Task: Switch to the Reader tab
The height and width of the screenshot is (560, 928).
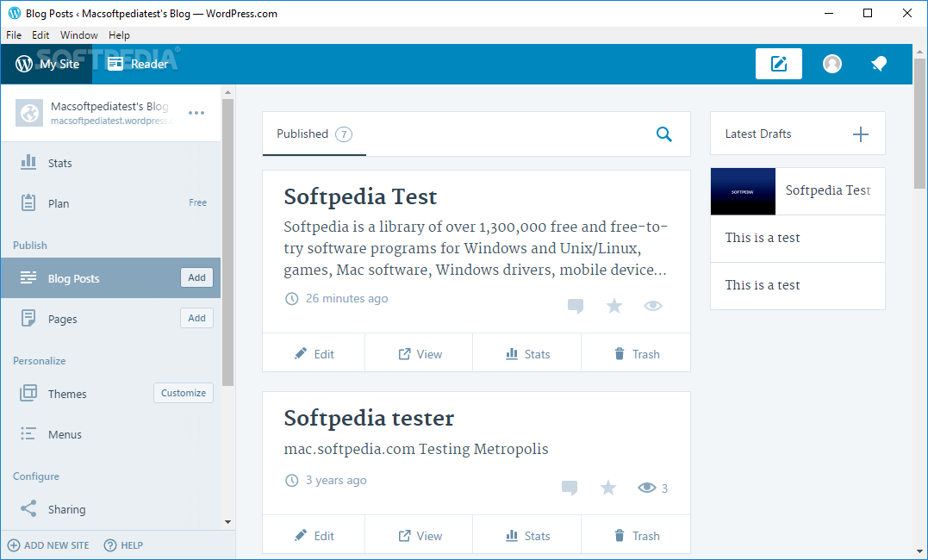Action: click(x=138, y=64)
